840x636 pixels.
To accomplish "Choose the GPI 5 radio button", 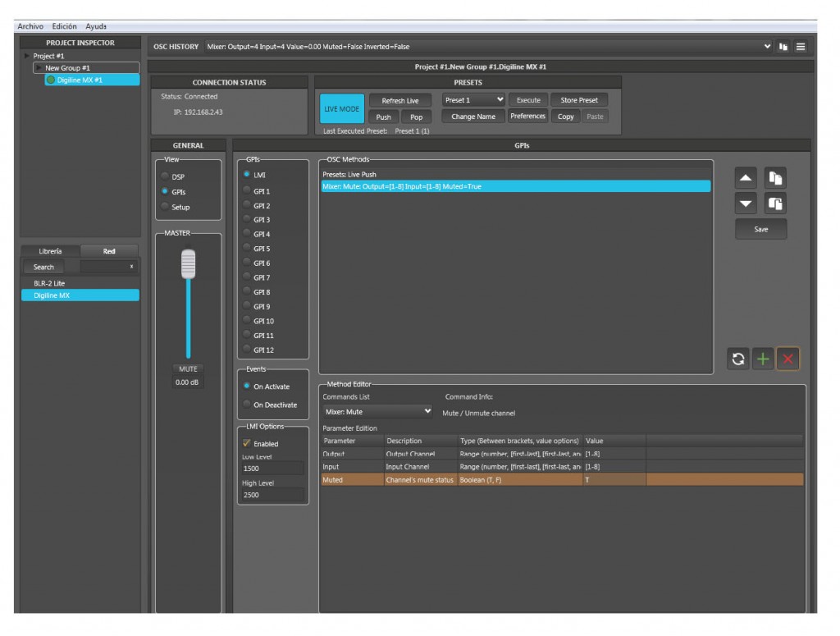I will 247,249.
